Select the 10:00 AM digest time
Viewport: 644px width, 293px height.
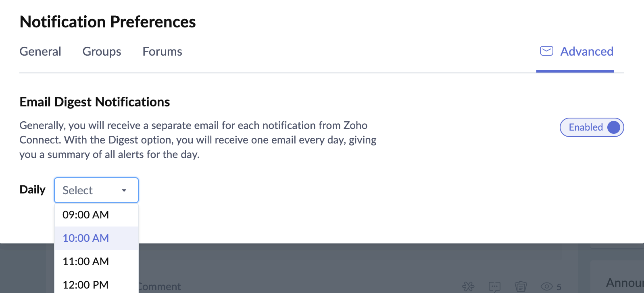coord(85,238)
